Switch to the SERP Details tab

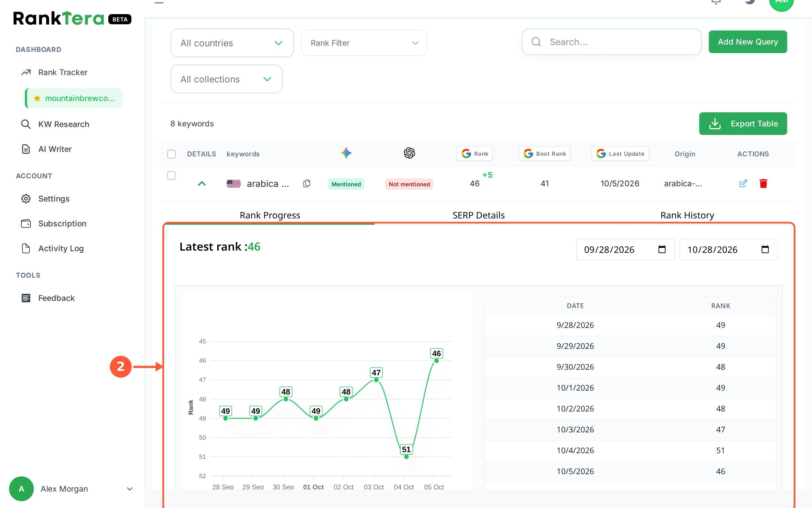478,215
